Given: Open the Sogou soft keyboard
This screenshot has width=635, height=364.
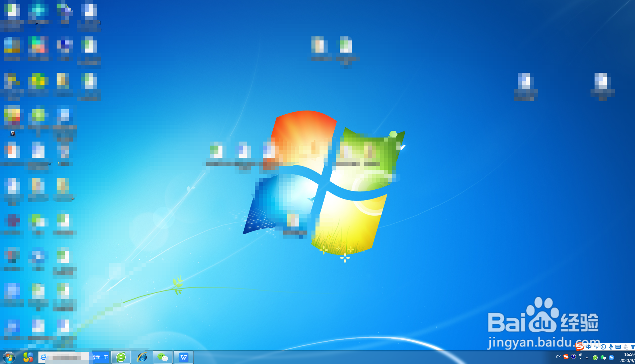Looking at the screenshot, I should click(618, 347).
